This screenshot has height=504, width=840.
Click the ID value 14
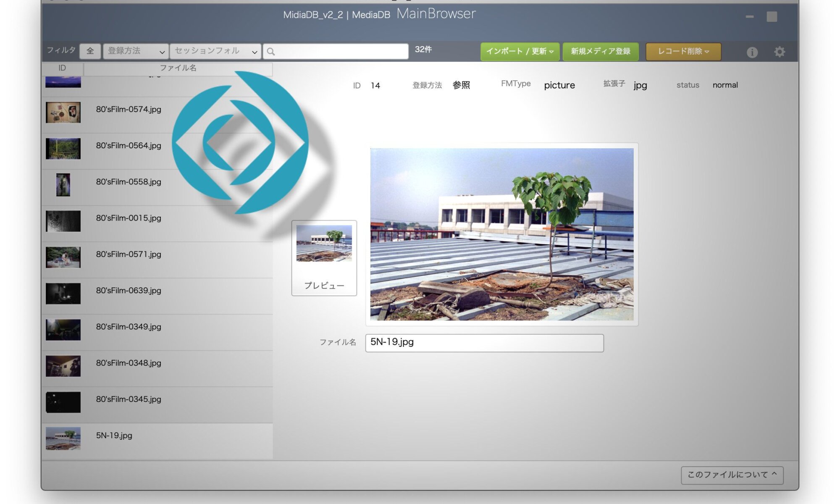click(x=375, y=86)
